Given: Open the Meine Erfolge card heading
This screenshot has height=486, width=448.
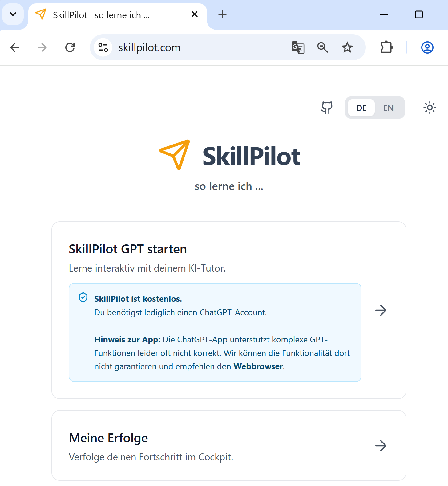Looking at the screenshot, I should [x=108, y=438].
